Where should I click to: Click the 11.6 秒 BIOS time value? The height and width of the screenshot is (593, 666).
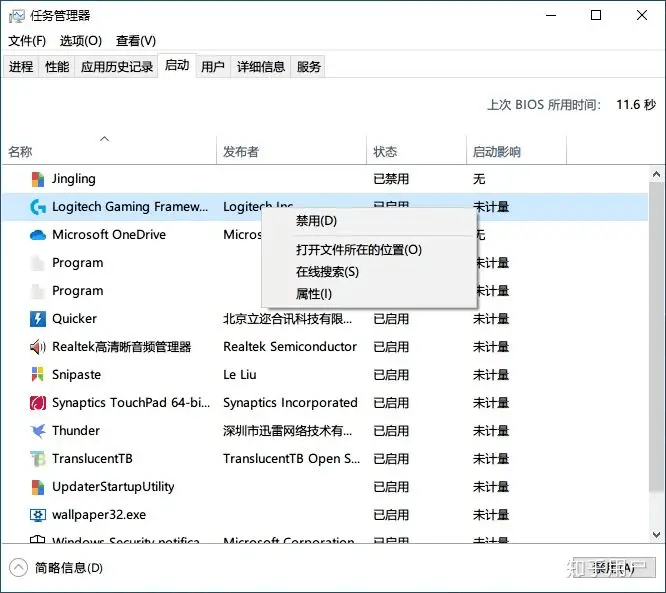point(636,104)
